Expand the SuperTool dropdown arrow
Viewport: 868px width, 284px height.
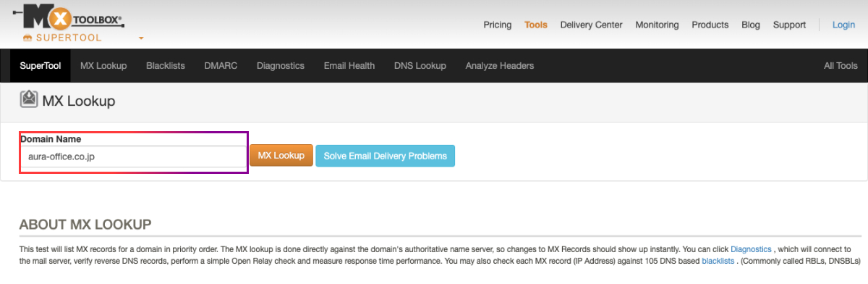pyautogui.click(x=141, y=38)
